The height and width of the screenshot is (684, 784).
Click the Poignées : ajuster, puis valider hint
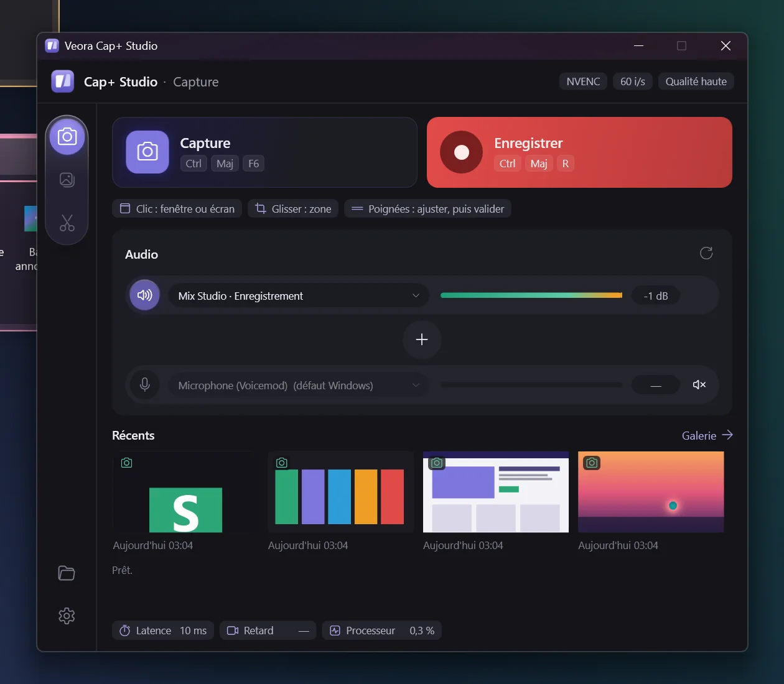tap(428, 209)
